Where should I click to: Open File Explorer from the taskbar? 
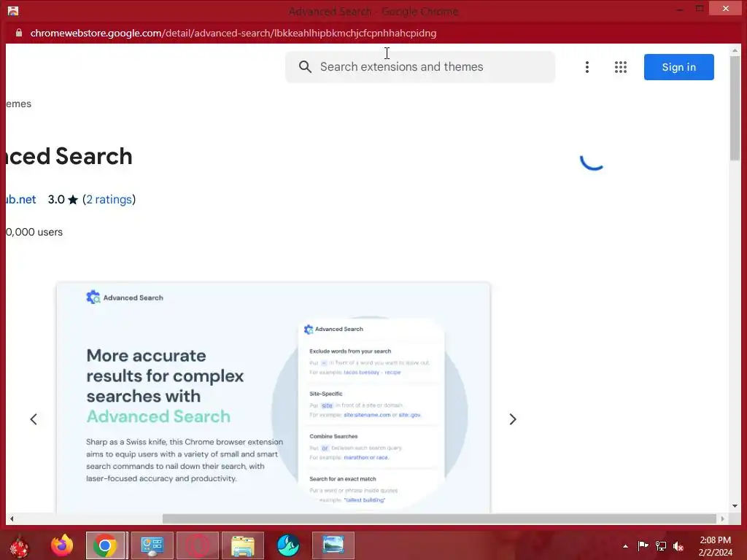(x=243, y=545)
